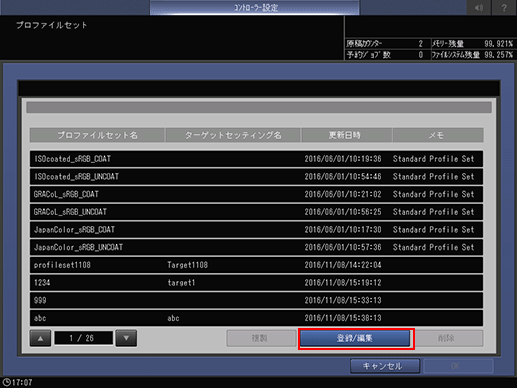Select the JapanColor_sRGB_COAT profile set row
517x388 pixels.
point(256,229)
